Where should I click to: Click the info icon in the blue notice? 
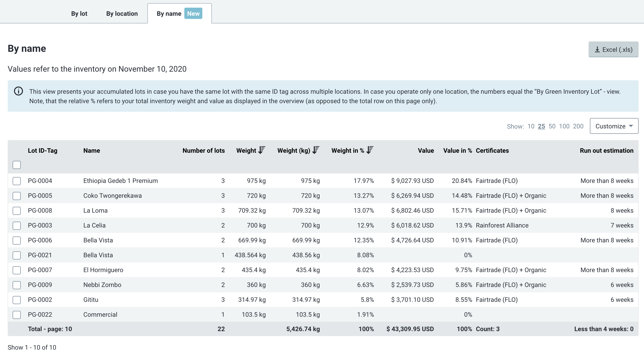pos(18,91)
